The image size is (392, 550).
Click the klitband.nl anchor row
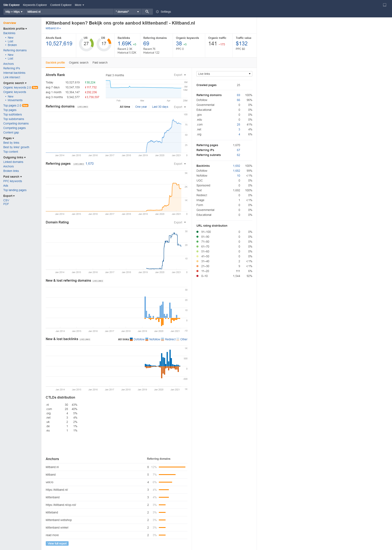[116, 467]
